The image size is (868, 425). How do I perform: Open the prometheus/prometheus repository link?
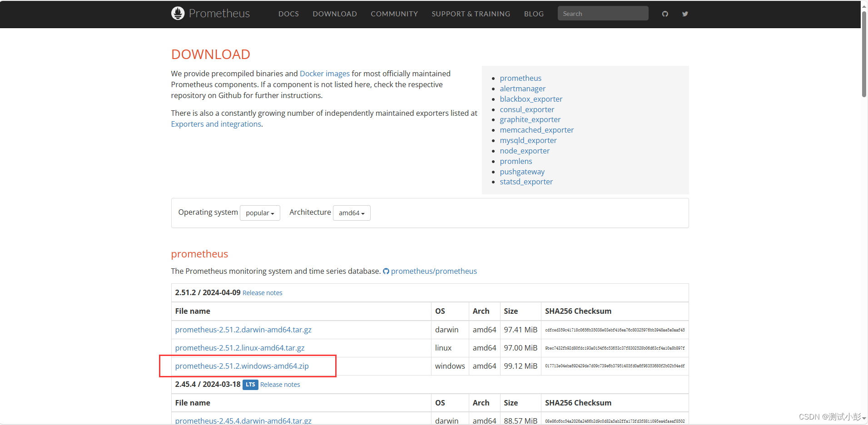[434, 271]
